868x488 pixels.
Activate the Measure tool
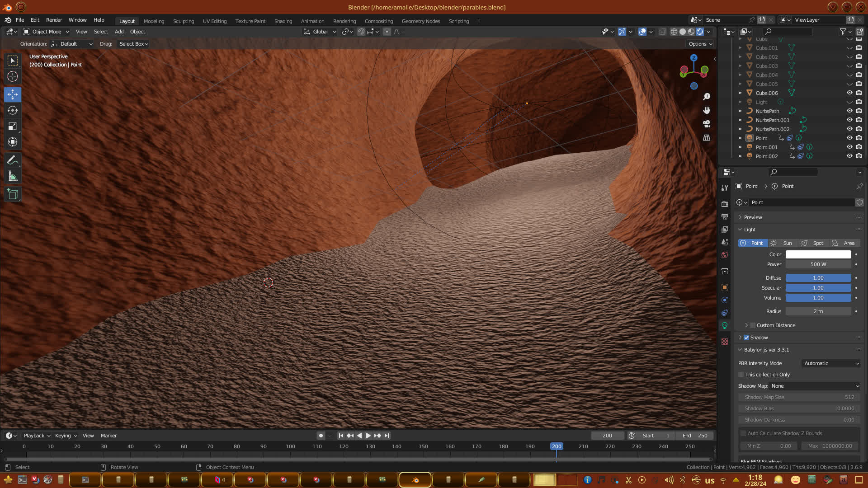[13, 176]
